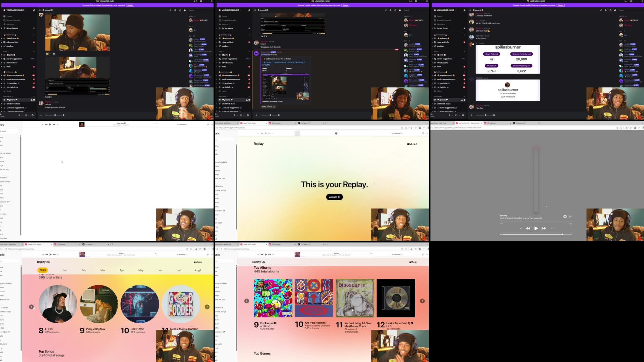
Task: Open the Members list icon in Discord
Action: [184, 10]
